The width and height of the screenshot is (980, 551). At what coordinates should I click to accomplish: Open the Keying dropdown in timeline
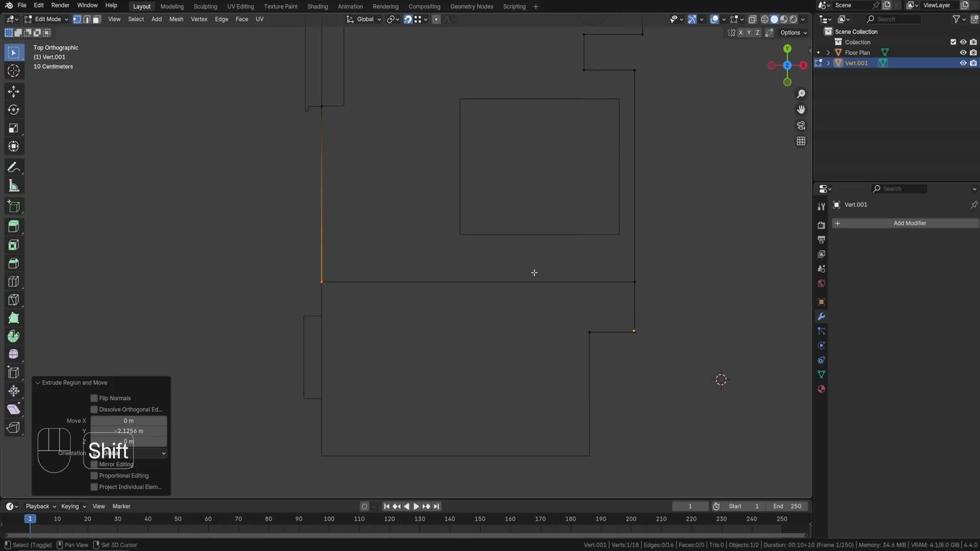tap(73, 507)
